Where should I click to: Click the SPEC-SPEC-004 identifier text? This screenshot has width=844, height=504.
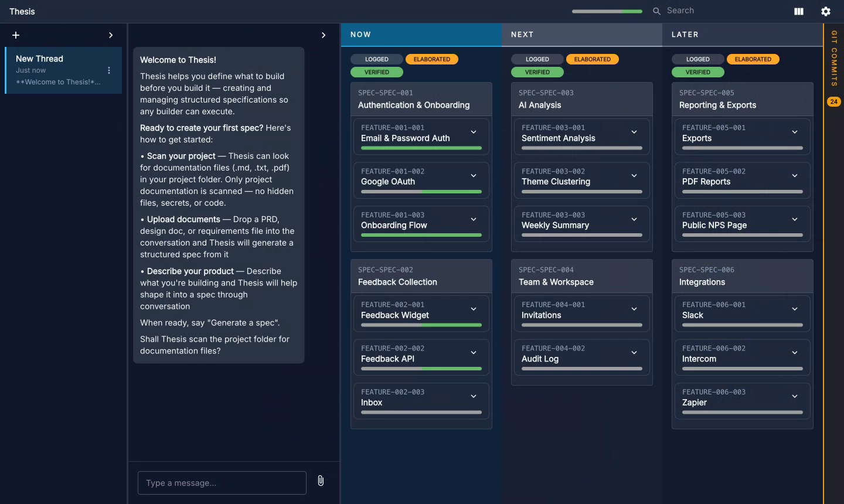click(546, 270)
